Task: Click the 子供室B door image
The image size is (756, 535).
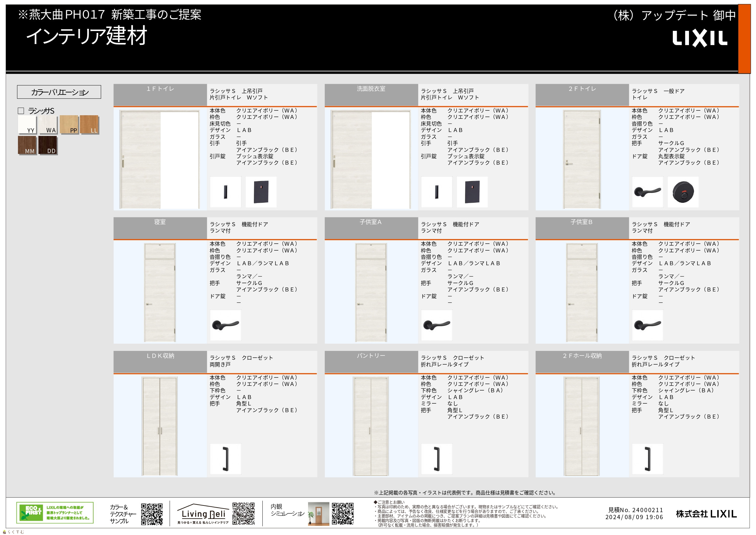Action: (x=582, y=293)
